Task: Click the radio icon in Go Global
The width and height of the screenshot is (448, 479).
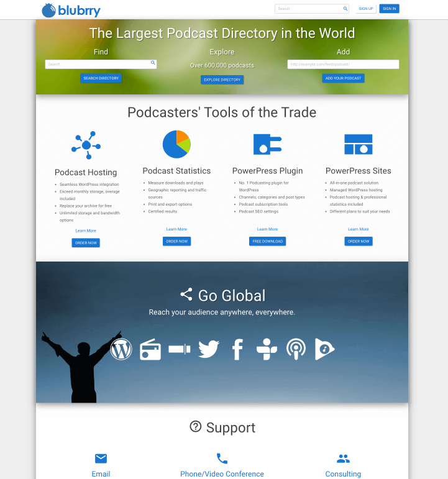Action: pos(150,349)
